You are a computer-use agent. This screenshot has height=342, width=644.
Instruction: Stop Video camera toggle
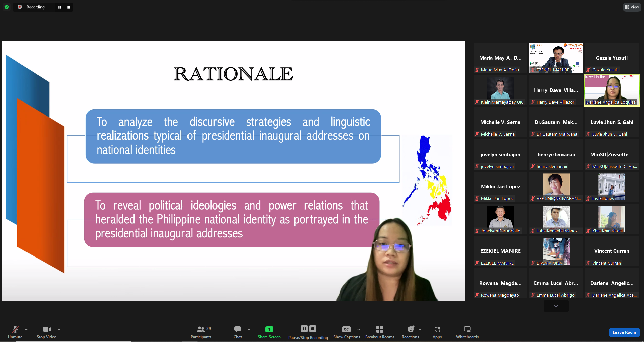click(x=46, y=332)
